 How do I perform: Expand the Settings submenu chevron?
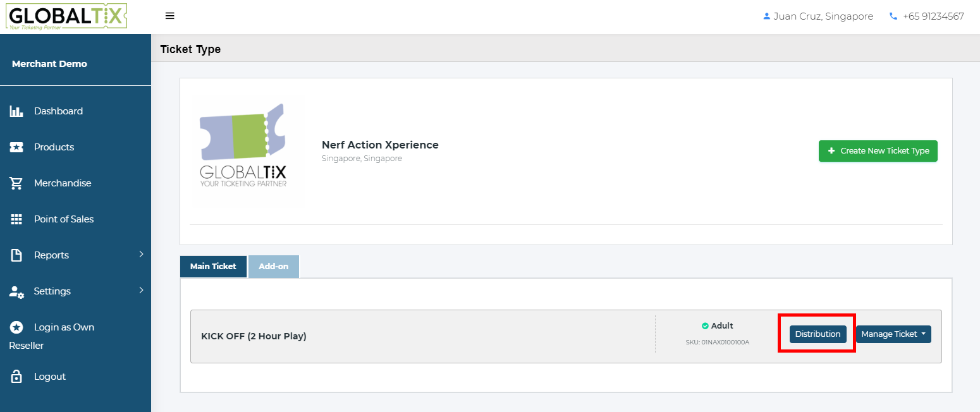click(x=141, y=290)
